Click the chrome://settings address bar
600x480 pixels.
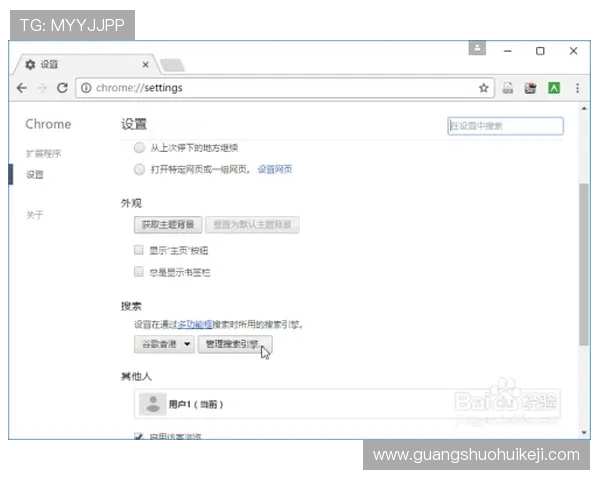click(283, 88)
